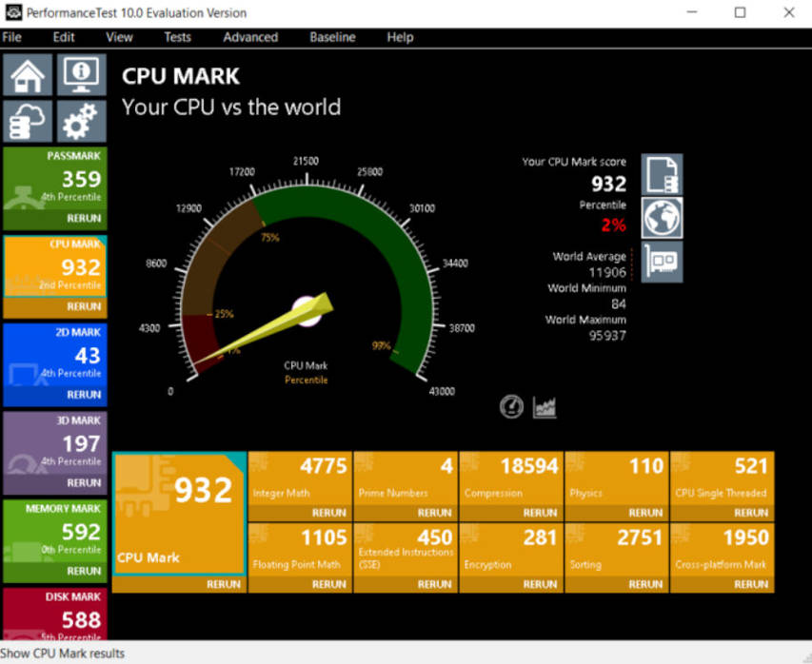Image resolution: width=812 pixels, height=664 pixels.
Task: Rerun the large CPU Mark tile
Action: click(224, 584)
